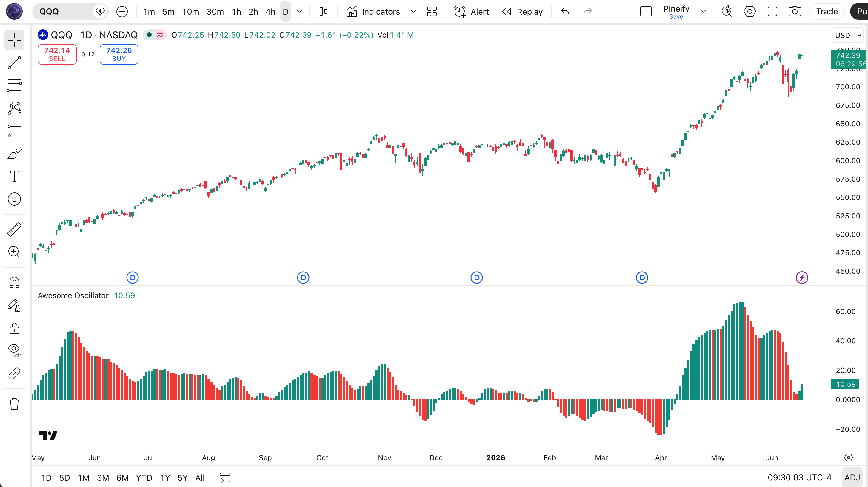Click the link drawings chain icon
Image resolution: width=868 pixels, height=487 pixels.
coord(14,373)
